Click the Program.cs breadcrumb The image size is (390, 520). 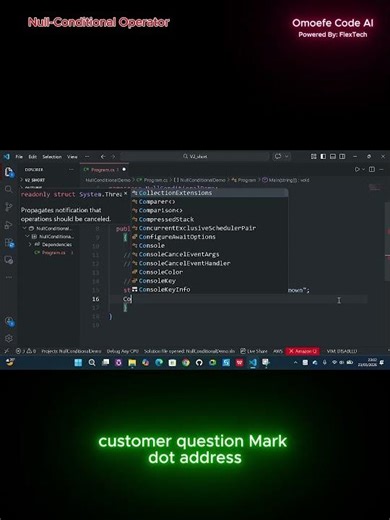click(153, 180)
